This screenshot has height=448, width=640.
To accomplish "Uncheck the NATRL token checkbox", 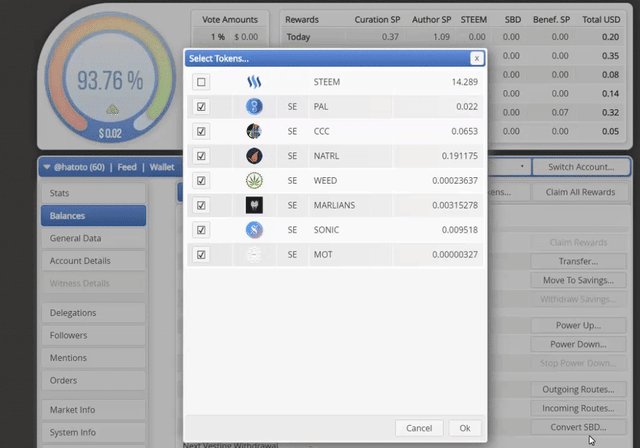I will click(x=201, y=156).
